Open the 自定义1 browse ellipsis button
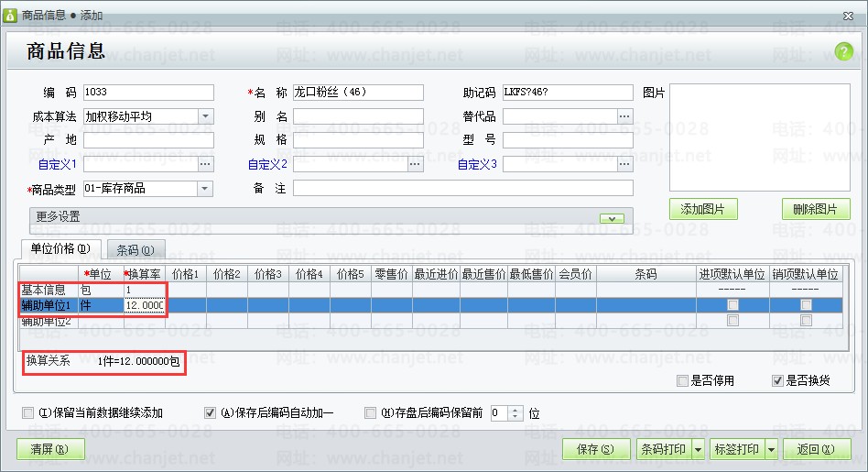This screenshot has height=472, width=868. 205,165
